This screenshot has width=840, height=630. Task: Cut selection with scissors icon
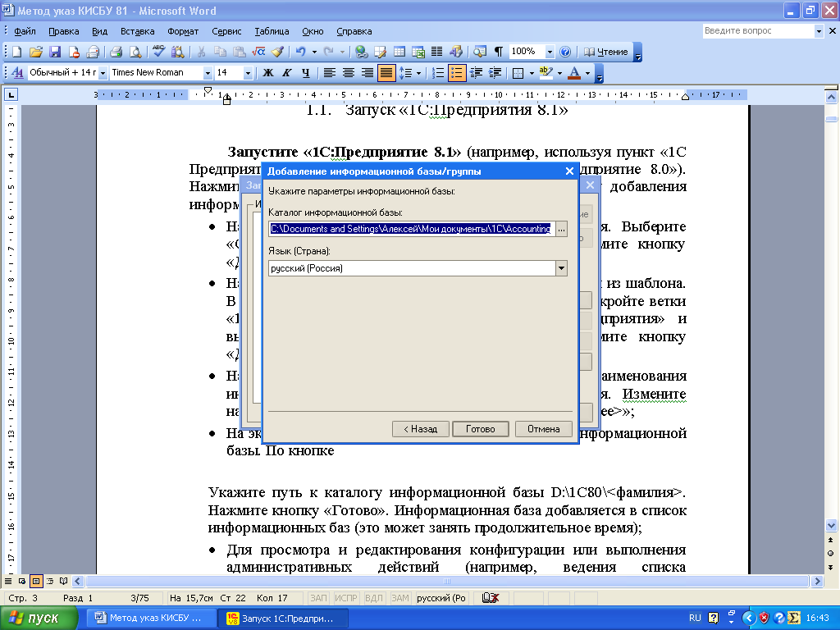(202, 52)
